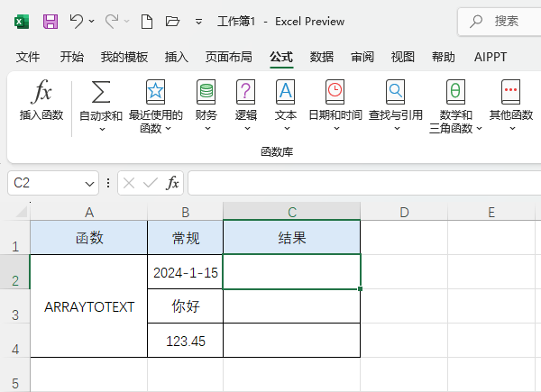541x392 pixels.
Task: Open the 查找与引用 functions library
Action: tap(396, 105)
